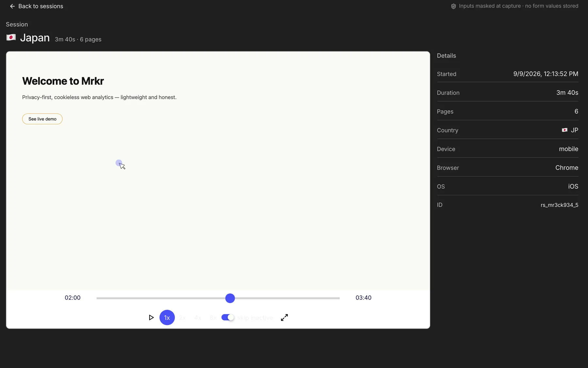Select the session ID rs_mr3ck934_5

click(x=559, y=205)
